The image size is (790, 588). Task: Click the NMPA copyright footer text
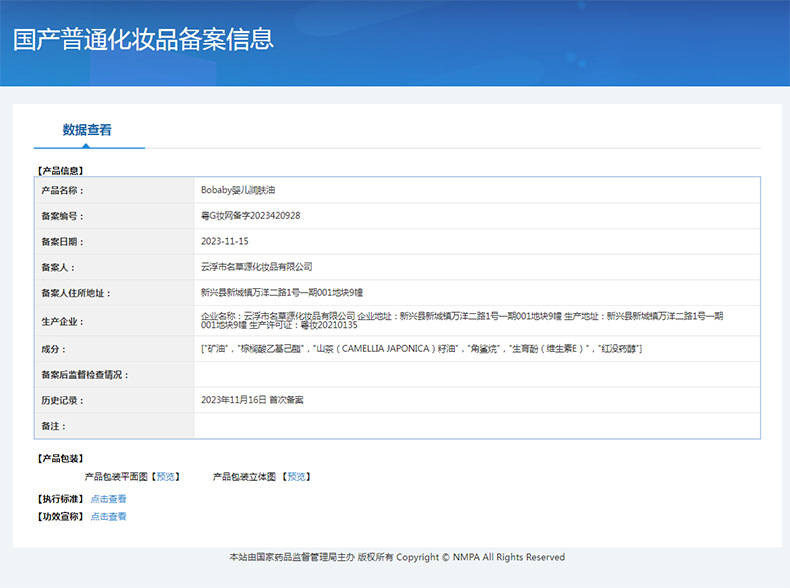point(396,557)
